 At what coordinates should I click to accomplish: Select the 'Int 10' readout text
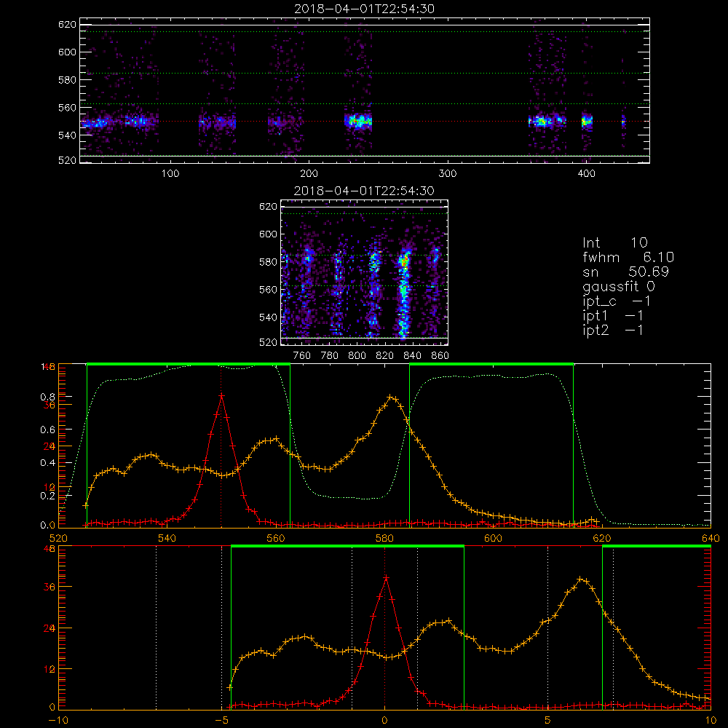coord(614,242)
